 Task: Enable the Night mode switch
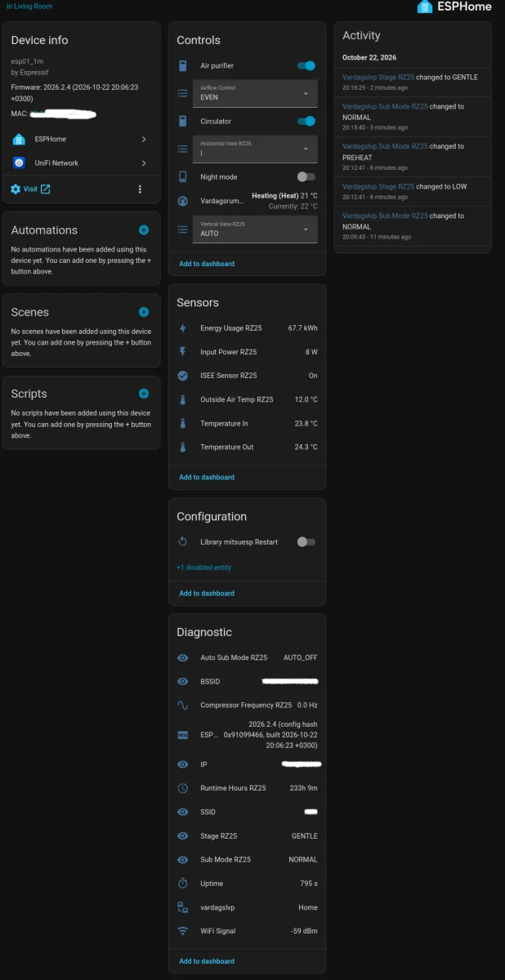(x=306, y=177)
